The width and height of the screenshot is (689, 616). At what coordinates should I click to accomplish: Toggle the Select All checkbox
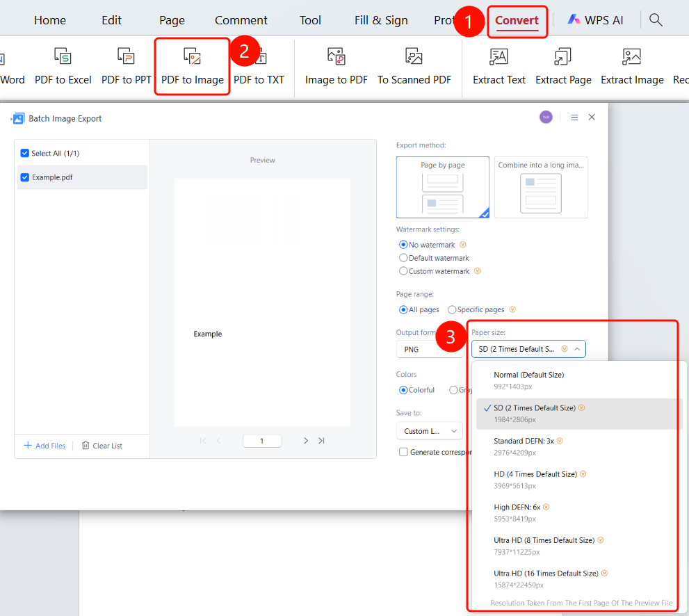click(25, 154)
